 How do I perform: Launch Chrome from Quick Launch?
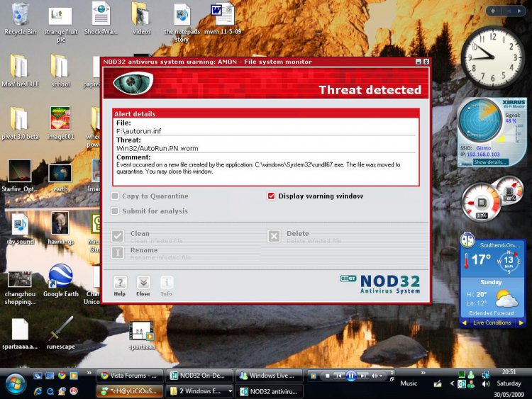pyautogui.click(x=62, y=376)
